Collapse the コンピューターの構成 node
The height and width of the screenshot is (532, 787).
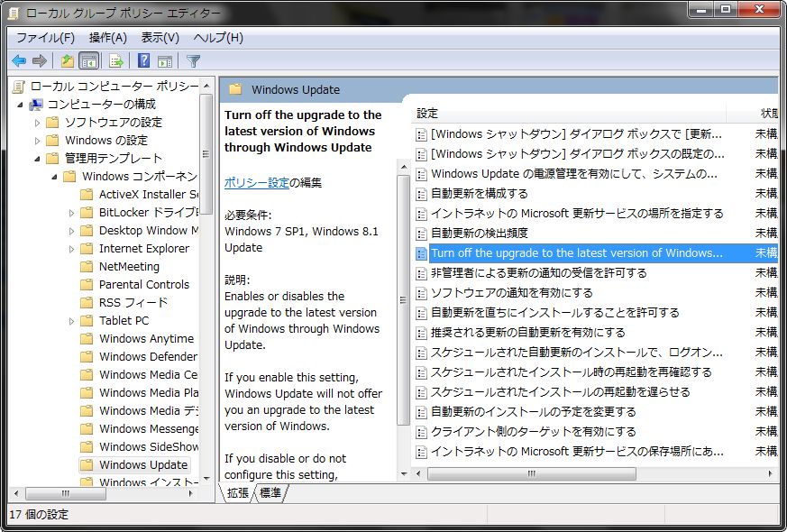tap(20, 105)
